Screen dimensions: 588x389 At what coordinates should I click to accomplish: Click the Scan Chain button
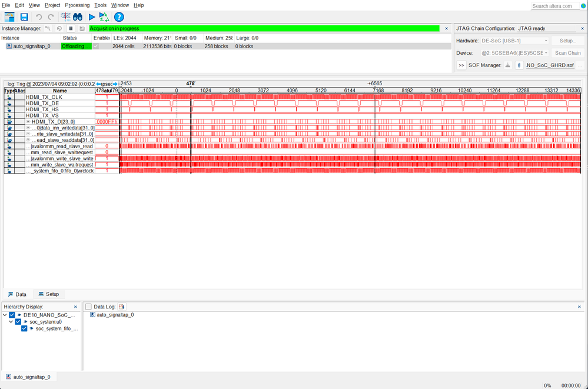(x=567, y=53)
